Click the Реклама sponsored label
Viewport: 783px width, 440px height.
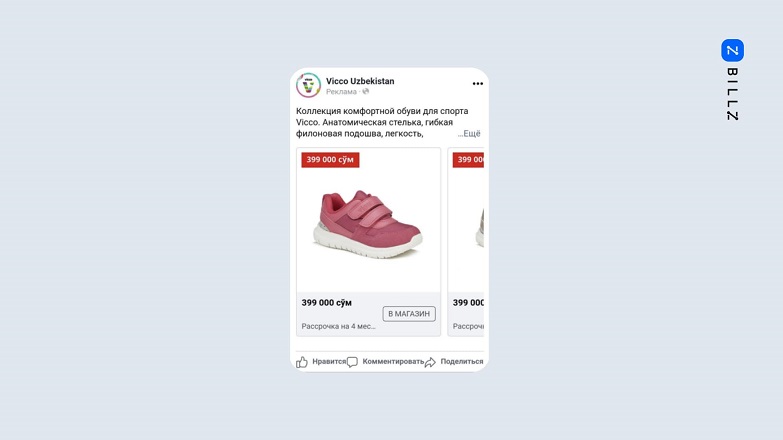pyautogui.click(x=342, y=92)
